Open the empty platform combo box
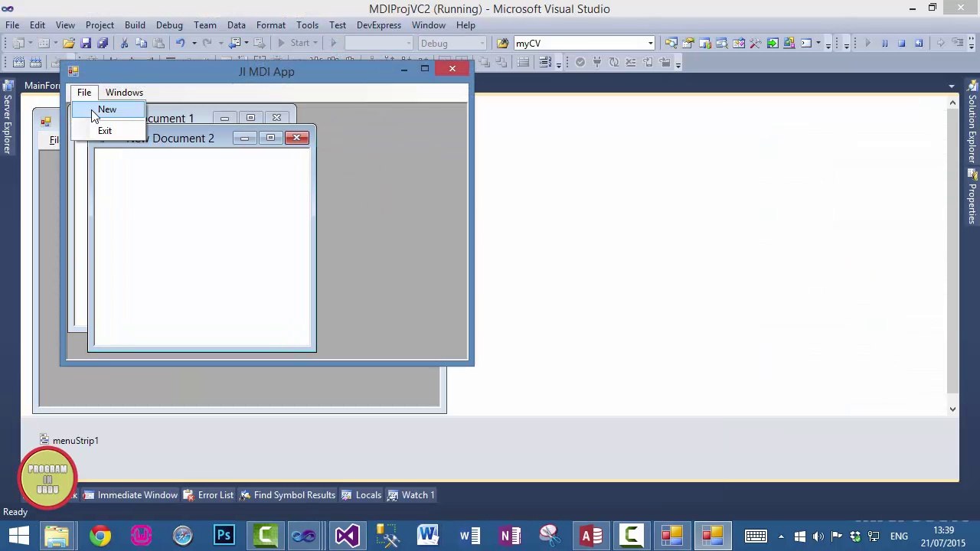Screen dimensions: 980x551 [378, 43]
